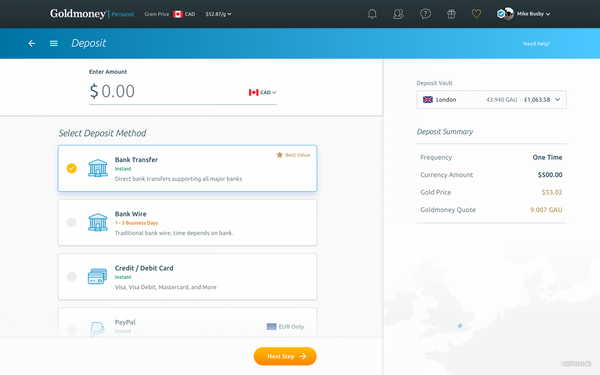The width and height of the screenshot is (600, 375).
Task: Click the Canadian flag beside Gram Price
Action: 178,14
